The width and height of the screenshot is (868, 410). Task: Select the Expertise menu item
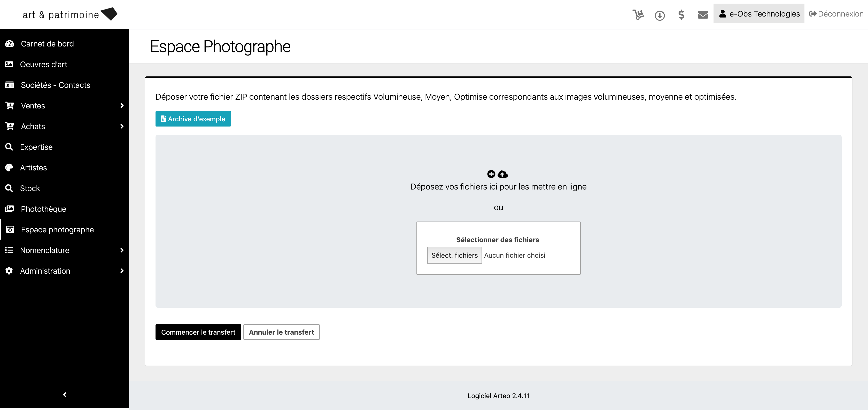click(x=65, y=147)
